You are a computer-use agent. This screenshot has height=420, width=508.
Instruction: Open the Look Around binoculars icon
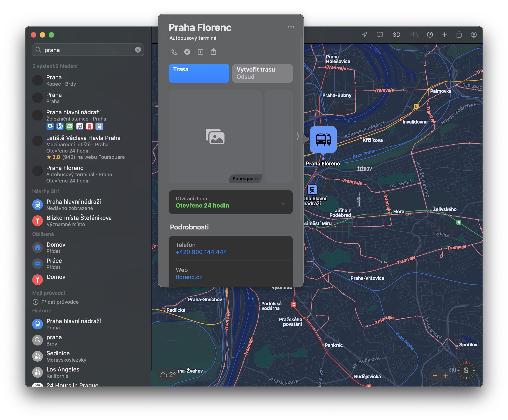pos(414,35)
